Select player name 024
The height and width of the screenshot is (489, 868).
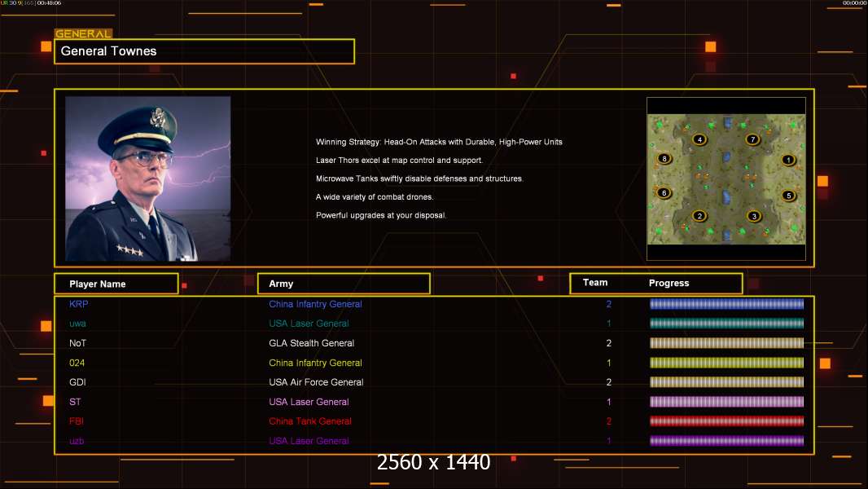point(77,363)
